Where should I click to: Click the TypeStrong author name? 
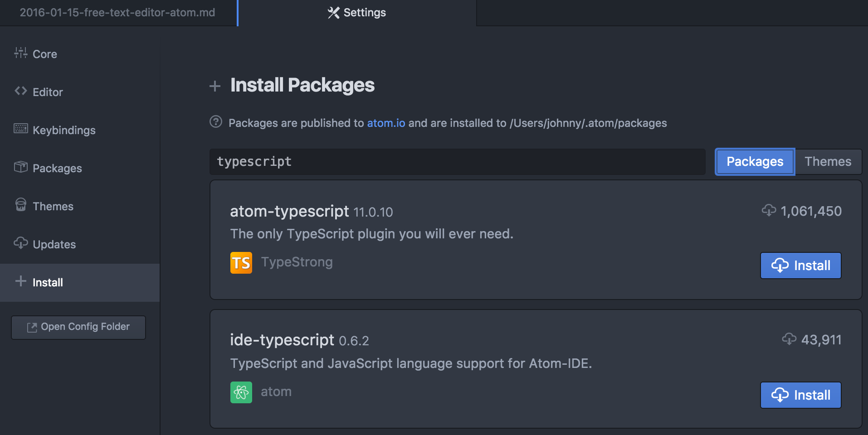[x=297, y=262]
